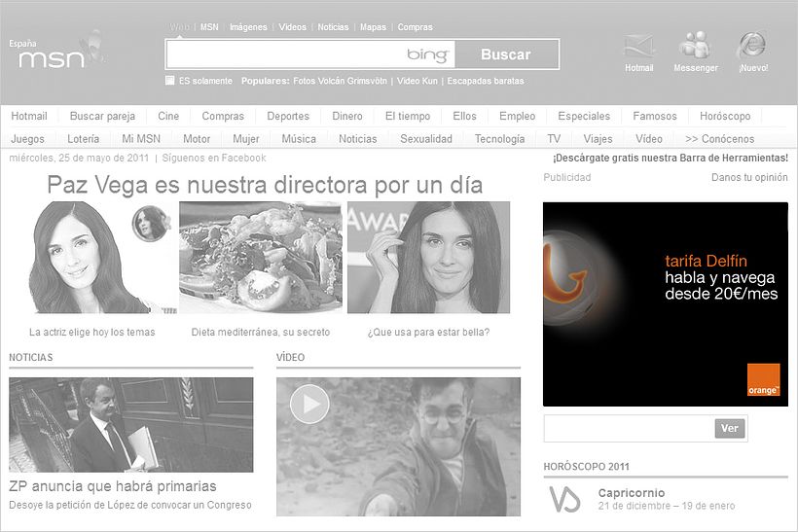798x532 pixels.
Task: Open El tiempo section
Action: [408, 116]
